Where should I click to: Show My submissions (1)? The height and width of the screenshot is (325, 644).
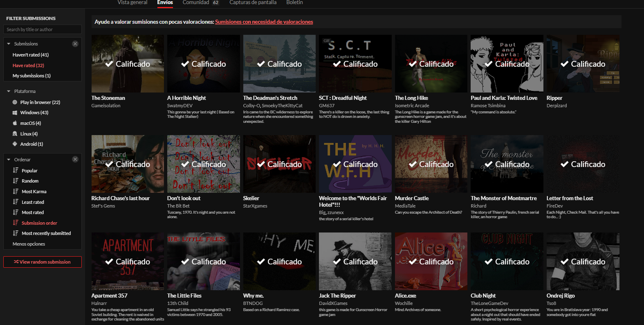(31, 76)
